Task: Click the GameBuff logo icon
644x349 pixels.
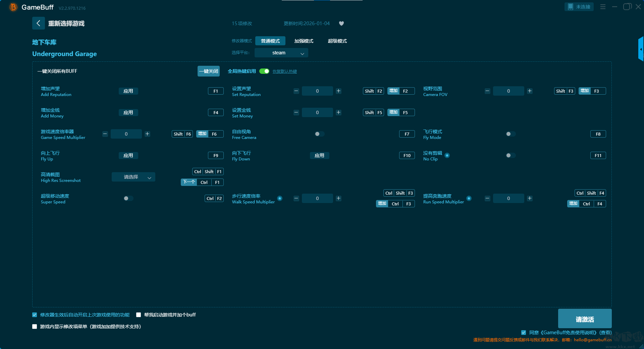Action: coord(13,7)
